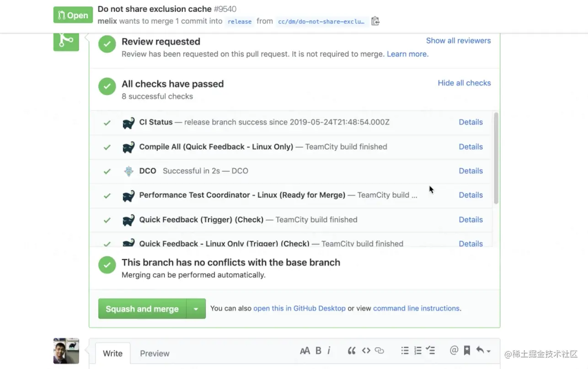The height and width of the screenshot is (369, 588).
Task: Add a task list
Action: click(x=430, y=351)
